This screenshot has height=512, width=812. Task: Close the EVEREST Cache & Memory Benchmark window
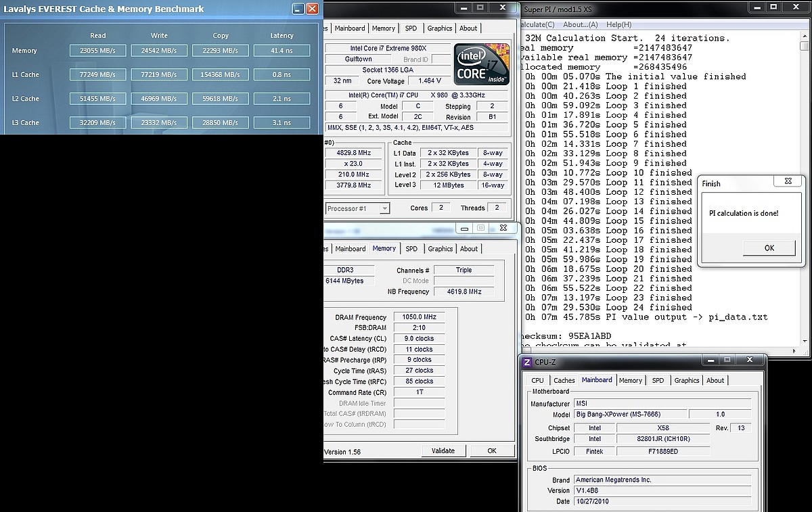(x=312, y=9)
